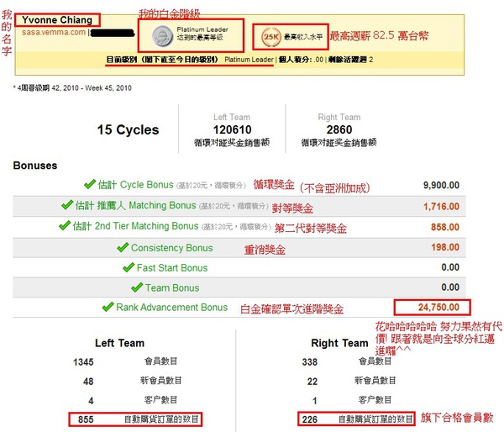Click Left Team customer count 4
Viewport: 504px width, 432px height.
click(91, 400)
